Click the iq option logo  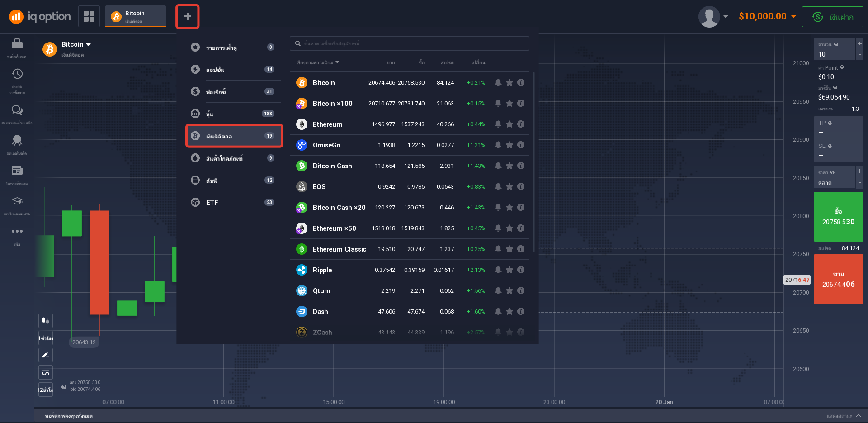tap(40, 17)
